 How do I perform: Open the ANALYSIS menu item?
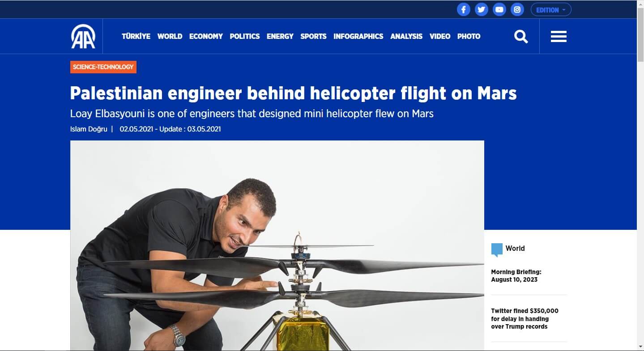[x=406, y=36]
